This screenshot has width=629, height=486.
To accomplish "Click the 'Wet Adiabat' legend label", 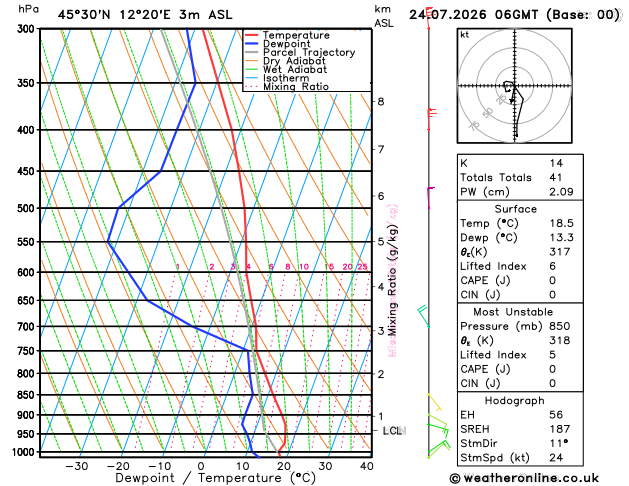I will pyautogui.click(x=295, y=69).
